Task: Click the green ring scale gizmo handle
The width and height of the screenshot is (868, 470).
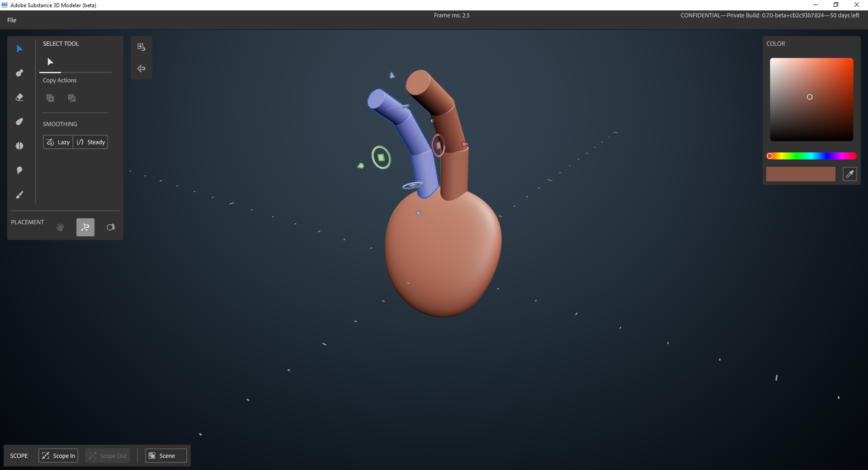Action: pos(382,157)
